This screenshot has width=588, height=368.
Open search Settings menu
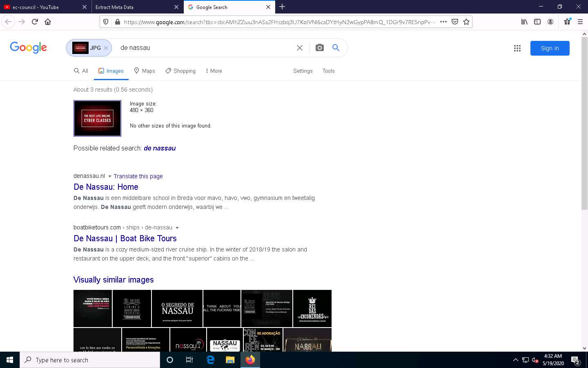click(x=303, y=71)
